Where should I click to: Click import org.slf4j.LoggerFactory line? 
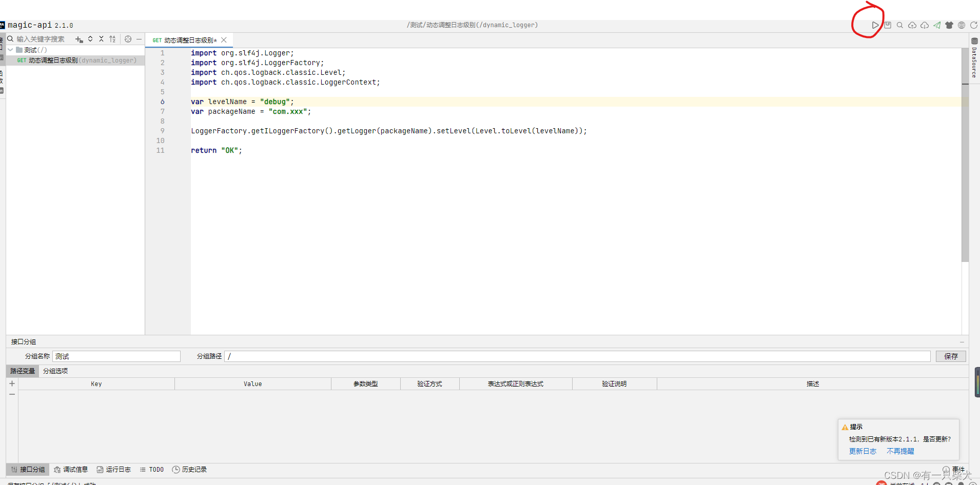click(x=258, y=63)
